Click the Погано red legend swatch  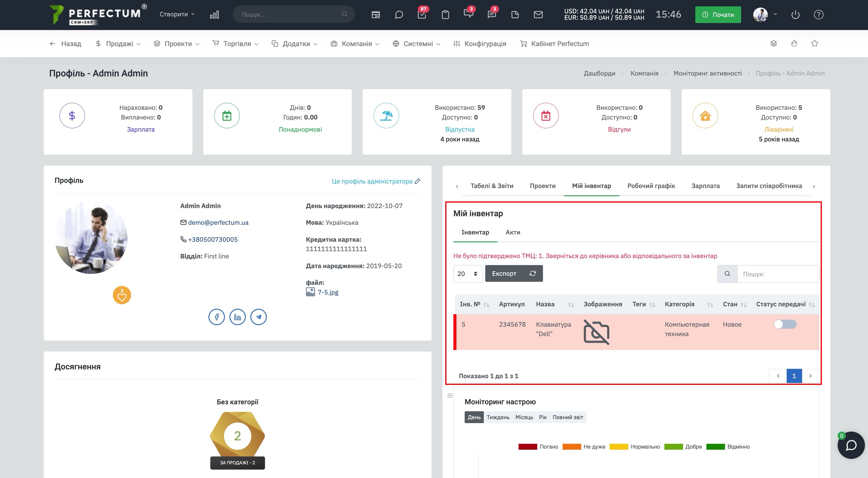[527, 447]
